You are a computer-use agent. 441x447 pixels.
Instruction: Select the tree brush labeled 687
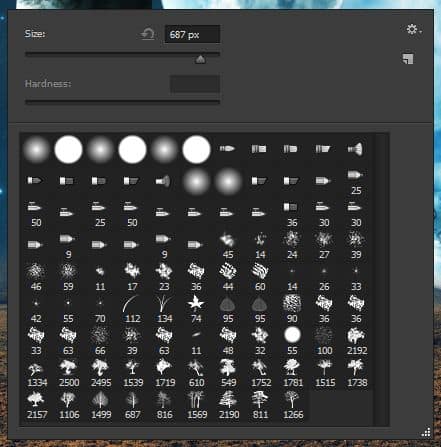(x=132, y=405)
